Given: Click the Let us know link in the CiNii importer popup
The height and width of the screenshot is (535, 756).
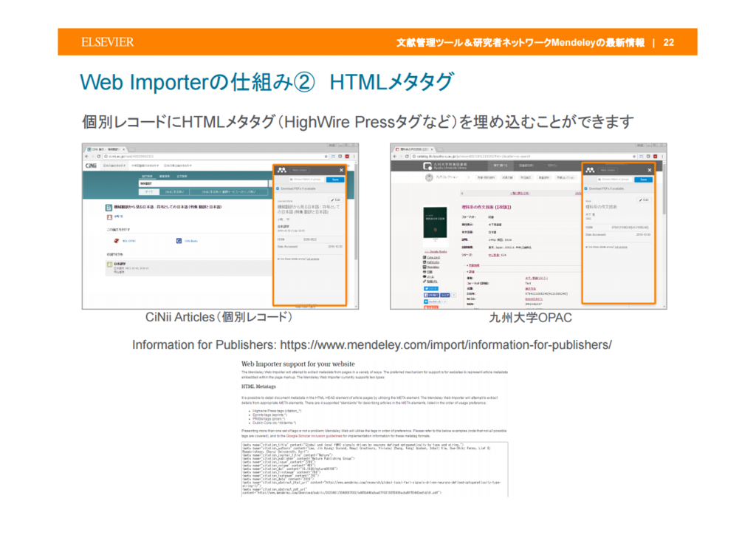Looking at the screenshot, I should pos(313,259).
